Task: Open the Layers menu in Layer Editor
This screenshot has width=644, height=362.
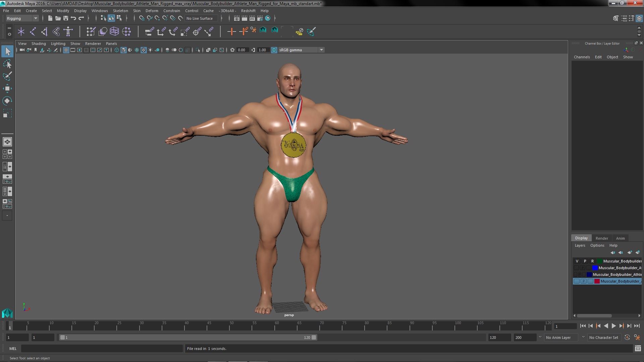Action: coord(580,245)
